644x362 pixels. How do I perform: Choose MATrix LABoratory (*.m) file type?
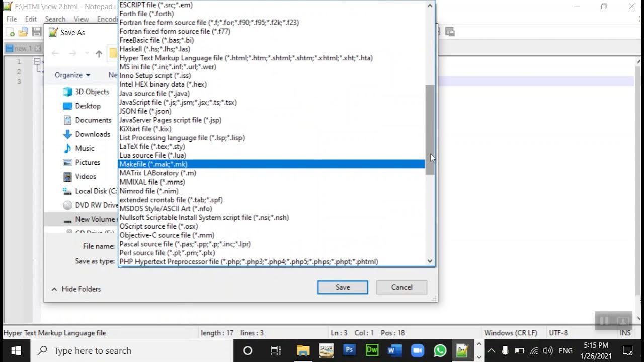point(272,173)
